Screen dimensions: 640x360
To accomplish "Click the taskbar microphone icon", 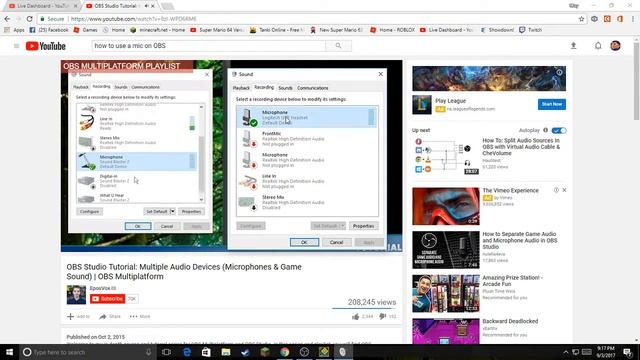I will pos(149,352).
